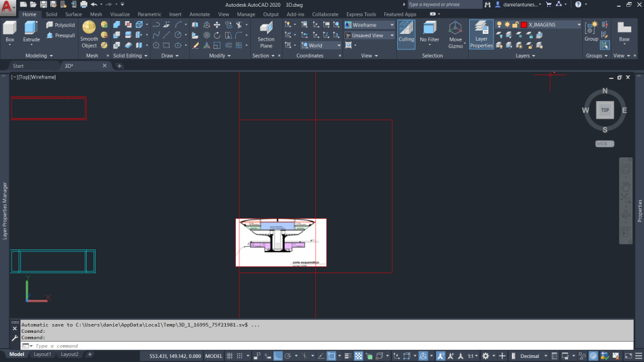The image size is (644, 362).
Task: Open the Solid ribbon tab
Action: (x=52, y=14)
